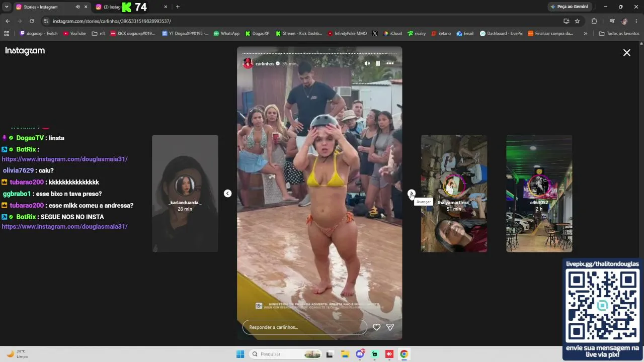Open the media controls icon in toolbar
This screenshot has width=644, height=362.
tap(612, 21)
